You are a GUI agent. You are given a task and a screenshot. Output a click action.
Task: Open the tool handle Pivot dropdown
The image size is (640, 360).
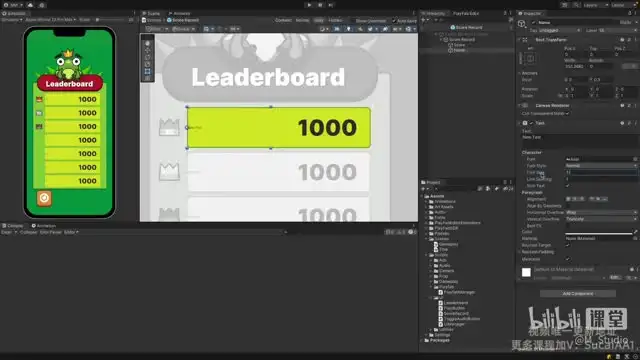[157, 29]
